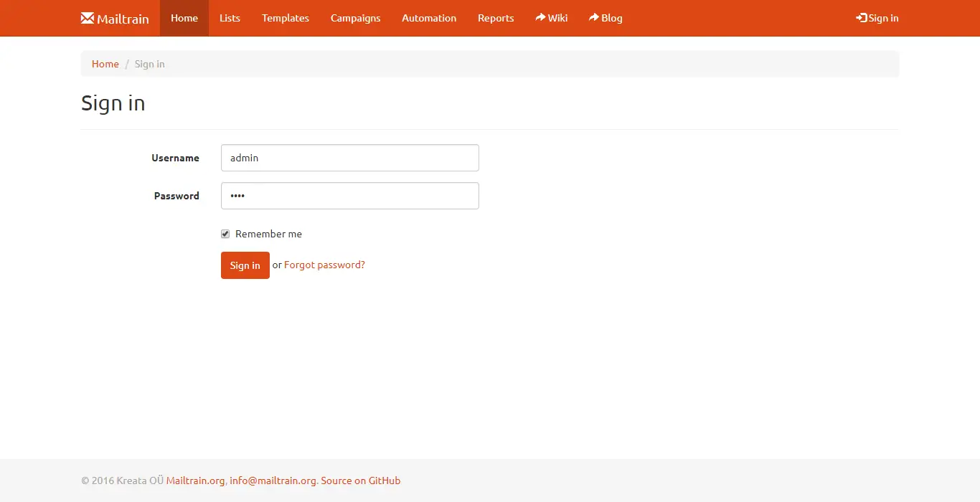Submit with the orange Sign in button

click(x=245, y=265)
